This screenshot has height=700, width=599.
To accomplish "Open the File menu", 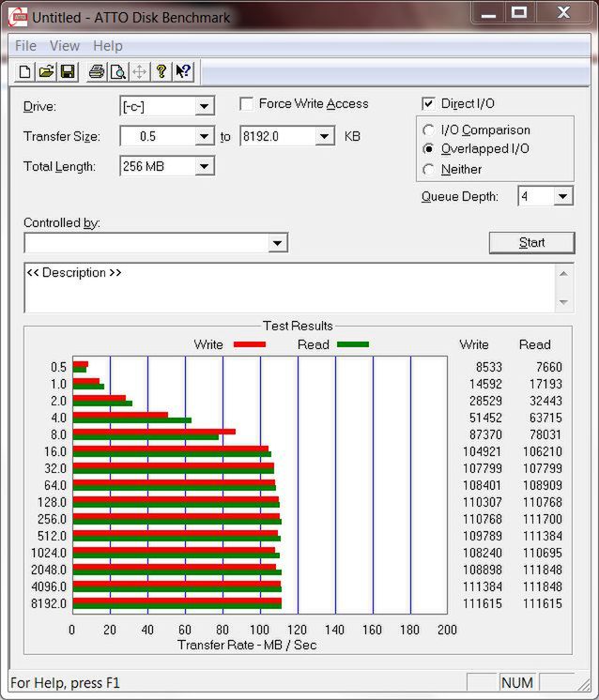I will click(25, 46).
